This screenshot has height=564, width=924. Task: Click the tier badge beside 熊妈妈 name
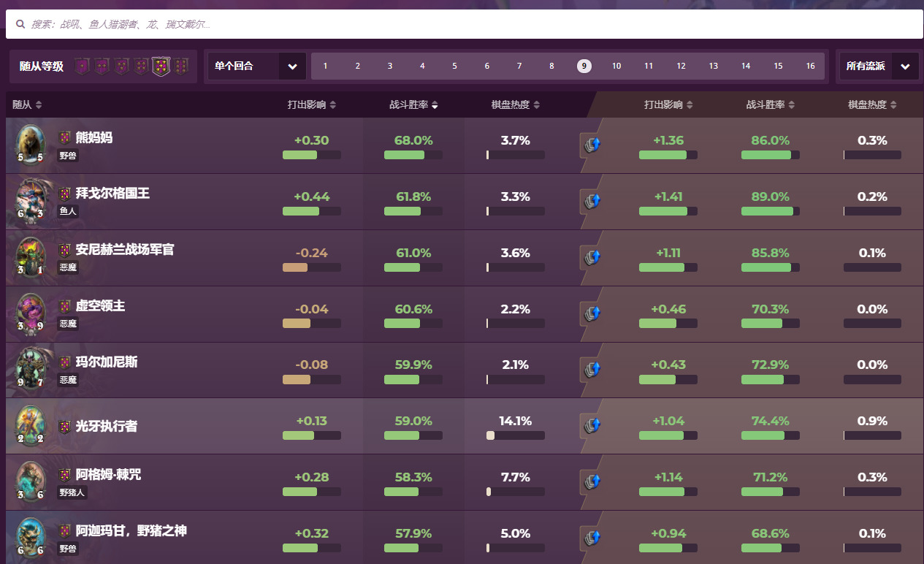(65, 137)
